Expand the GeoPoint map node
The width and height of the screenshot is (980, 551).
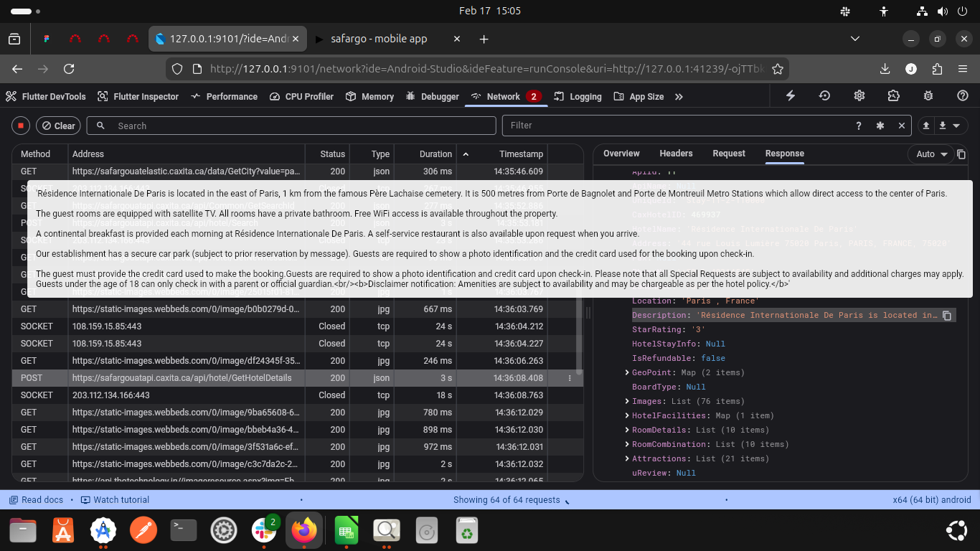pos(627,372)
